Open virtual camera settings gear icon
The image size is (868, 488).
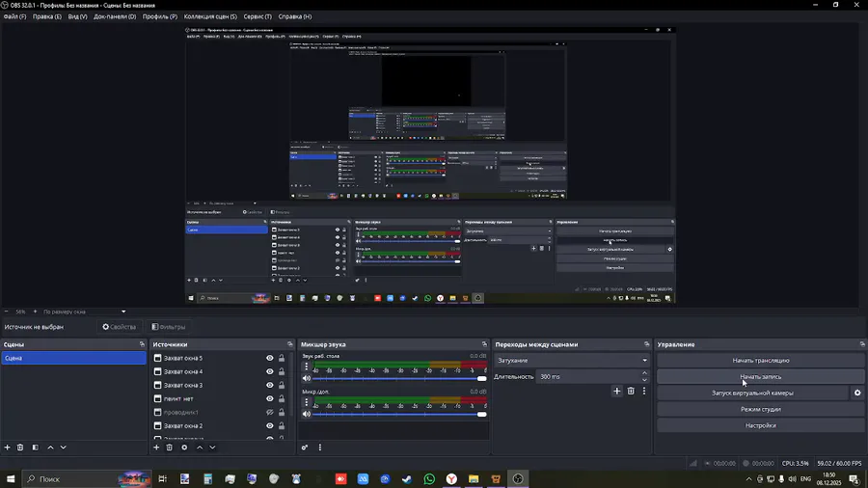click(x=857, y=393)
